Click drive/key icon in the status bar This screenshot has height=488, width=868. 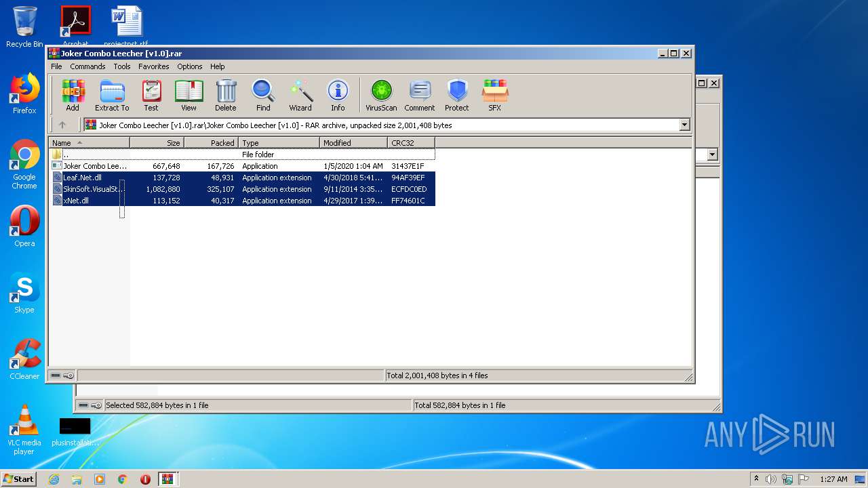coord(62,375)
